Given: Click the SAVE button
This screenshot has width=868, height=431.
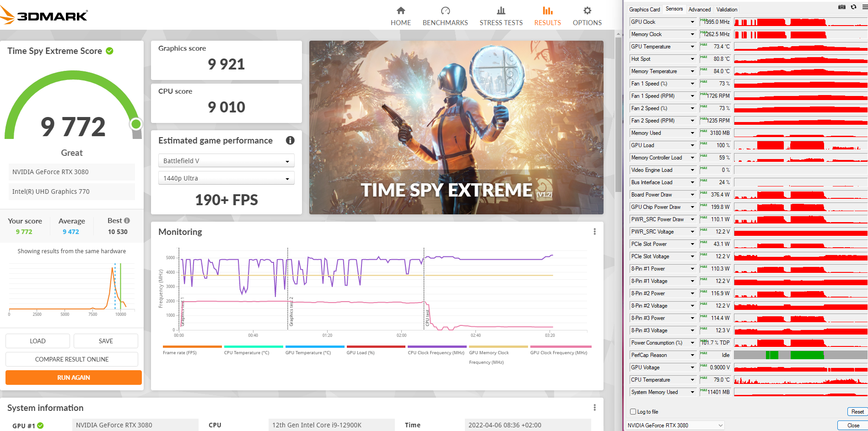Looking at the screenshot, I should pyautogui.click(x=106, y=341).
